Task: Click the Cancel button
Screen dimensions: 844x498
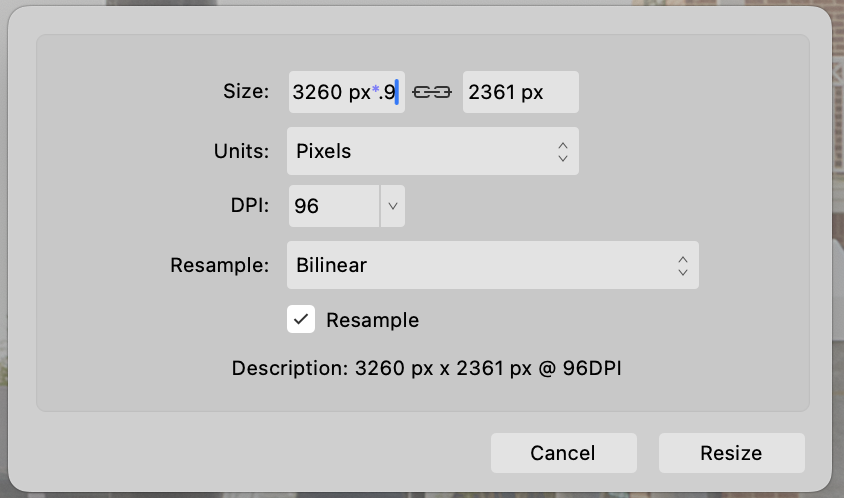Action: click(x=564, y=453)
